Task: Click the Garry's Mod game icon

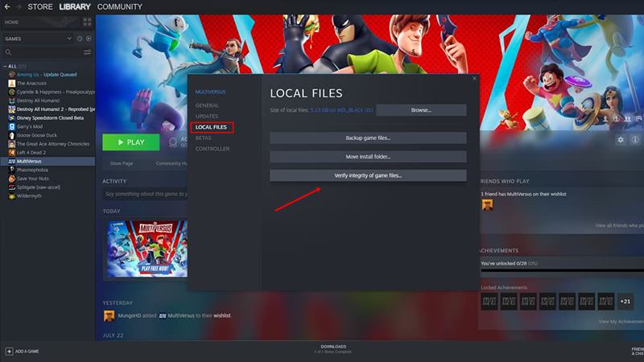Action: point(12,126)
